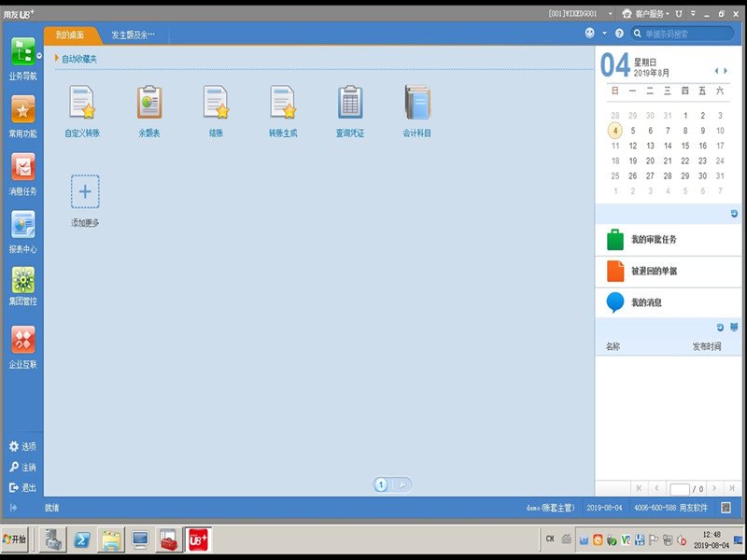Image resolution: width=747 pixels, height=560 pixels.
Task: Expand the 客户服务 dropdown menu
Action: (x=651, y=14)
